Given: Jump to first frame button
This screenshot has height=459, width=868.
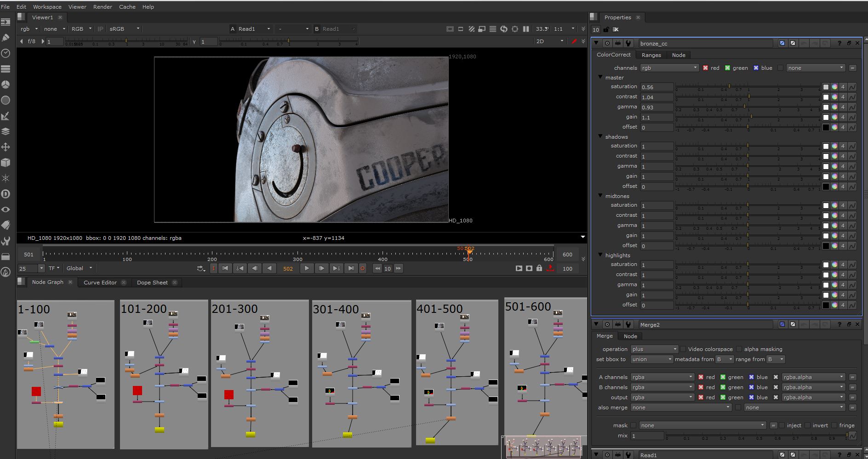Looking at the screenshot, I should pos(225,268).
